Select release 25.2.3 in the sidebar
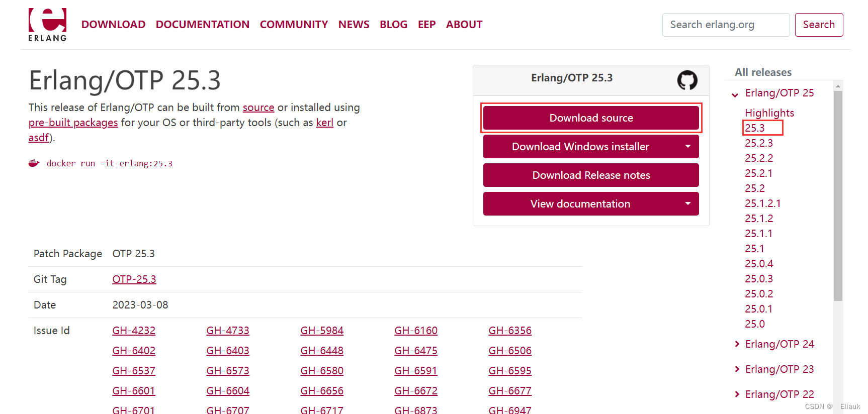 tap(759, 143)
